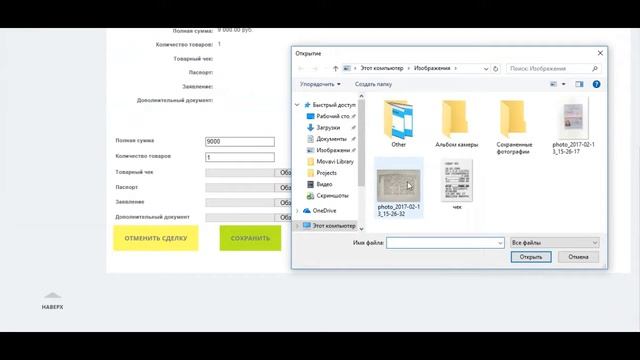This screenshot has height=360, width=640.
Task: Click the yellow Отменить сделку button
Action: [156, 238]
